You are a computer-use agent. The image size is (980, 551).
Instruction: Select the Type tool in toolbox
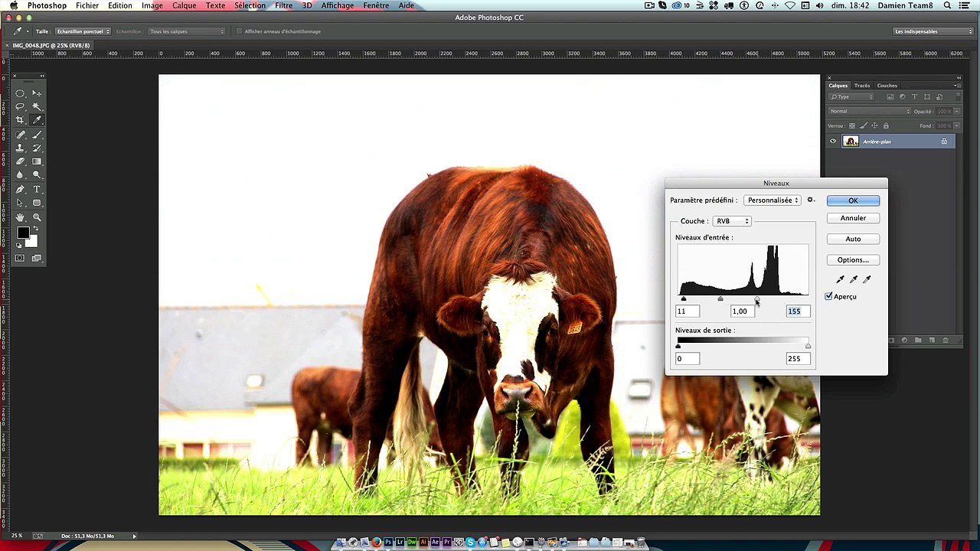pyautogui.click(x=37, y=189)
